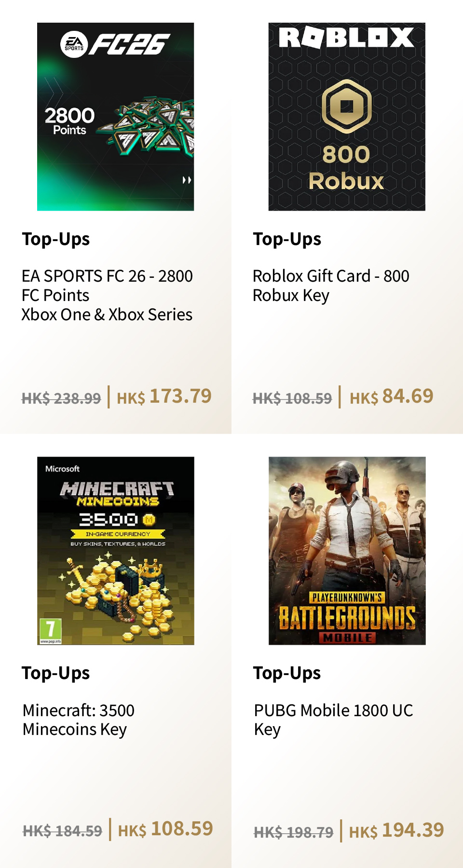Click the PUBG Mobile 1800 UC Key title

click(333, 719)
